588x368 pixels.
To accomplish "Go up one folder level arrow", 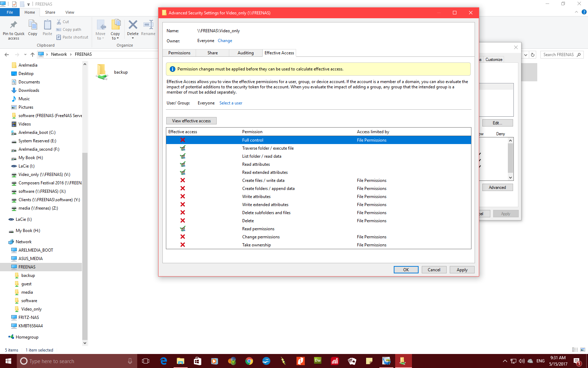I will point(33,54).
